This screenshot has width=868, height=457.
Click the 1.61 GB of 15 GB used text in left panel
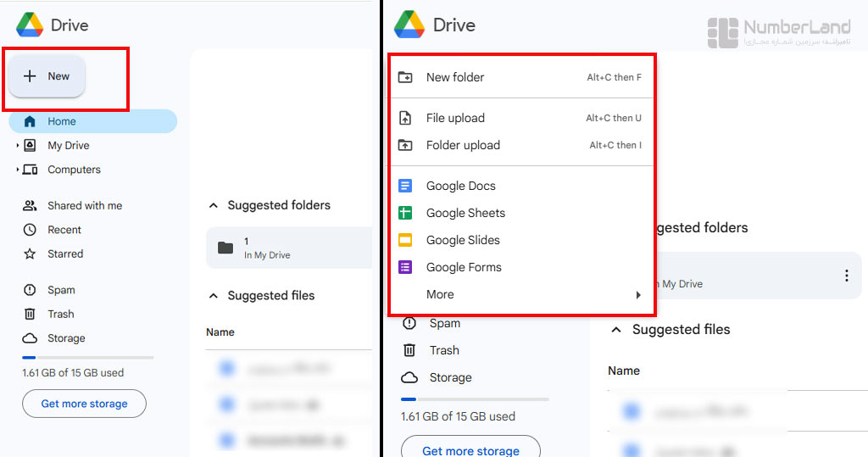[73, 373]
